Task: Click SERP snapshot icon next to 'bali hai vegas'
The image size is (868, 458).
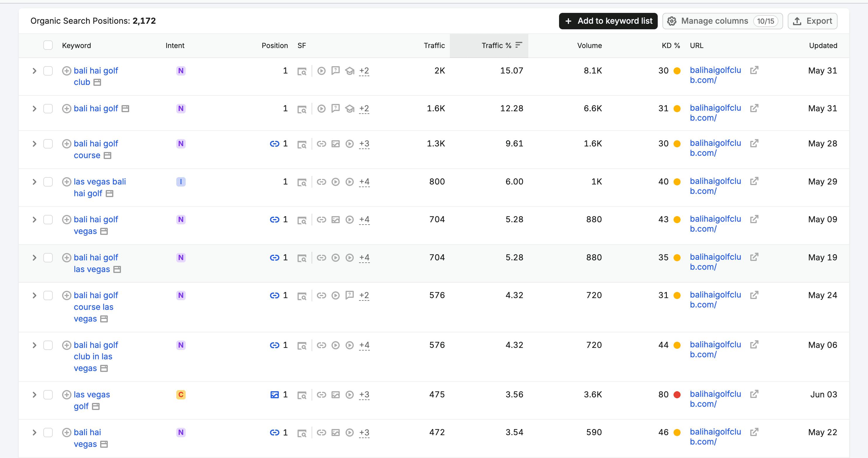Action: point(104,445)
